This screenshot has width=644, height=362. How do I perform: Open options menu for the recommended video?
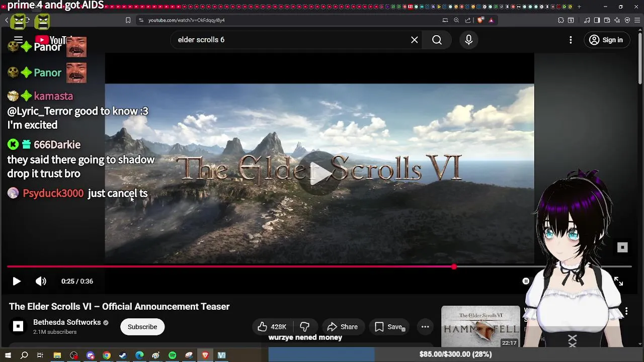pos(626,312)
